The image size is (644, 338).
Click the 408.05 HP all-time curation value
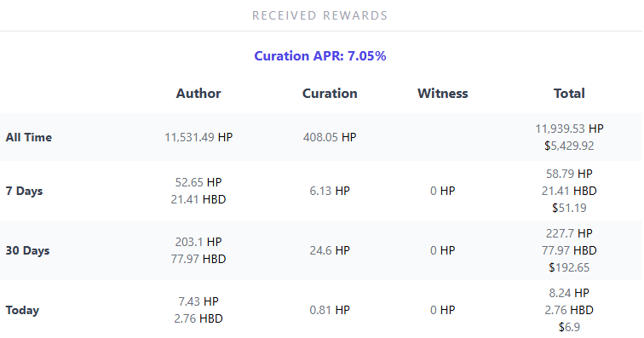330,137
